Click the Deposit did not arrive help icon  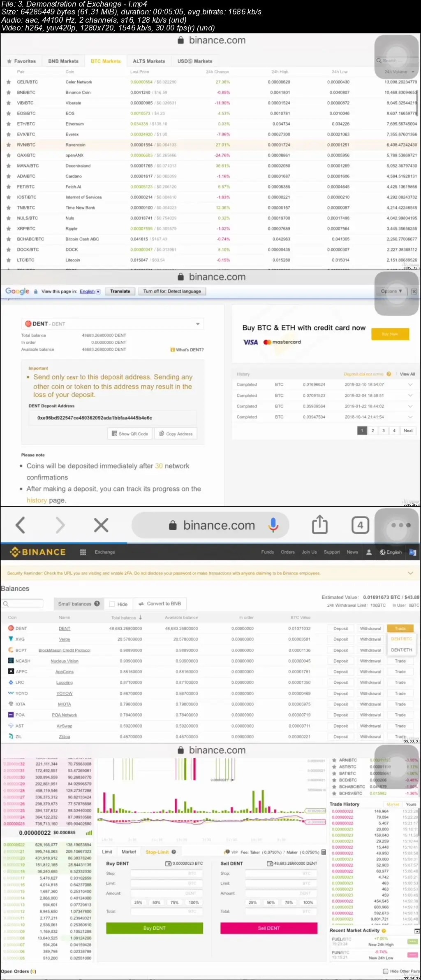click(x=389, y=374)
